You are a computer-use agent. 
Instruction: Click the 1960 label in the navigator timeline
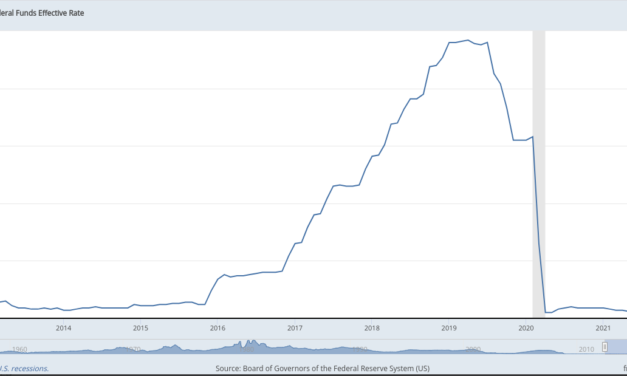coord(19,349)
